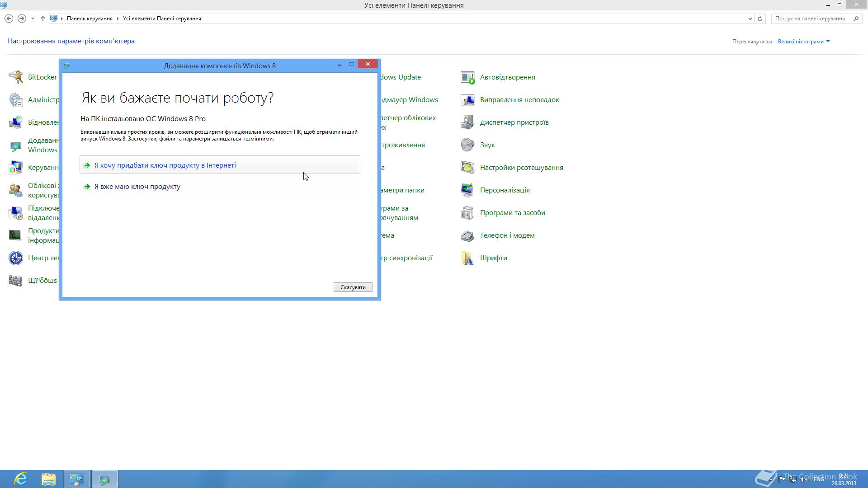Open the Великі піктограми view dropdown

803,42
